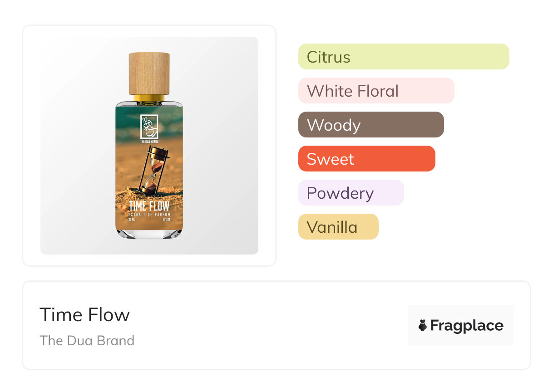Click the TIME FLOW text on the bottle
The width and height of the screenshot is (553, 392).
149,206
